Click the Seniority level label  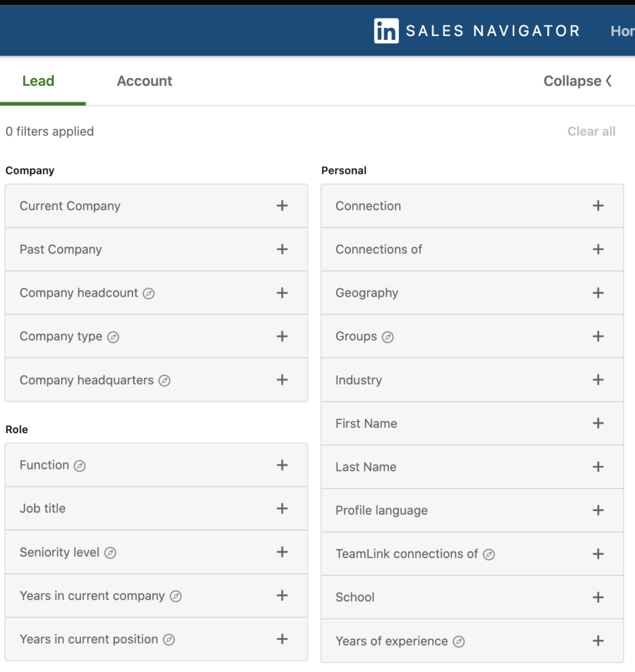click(60, 553)
